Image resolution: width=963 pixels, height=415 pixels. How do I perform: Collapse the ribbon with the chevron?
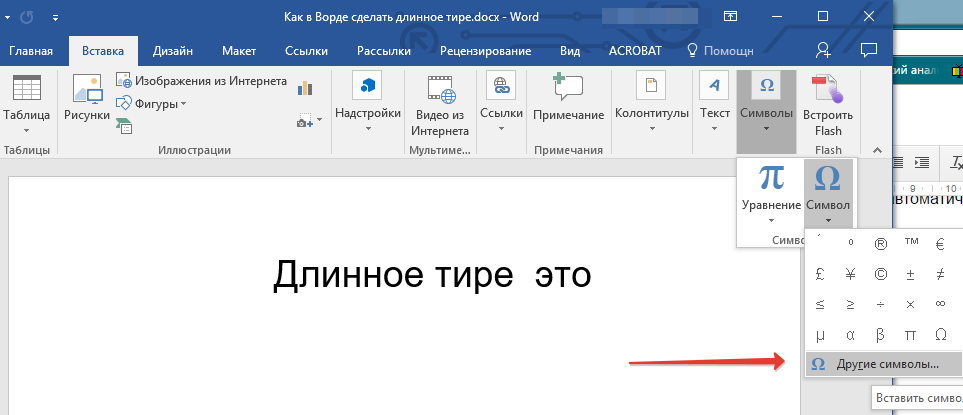coord(877,150)
